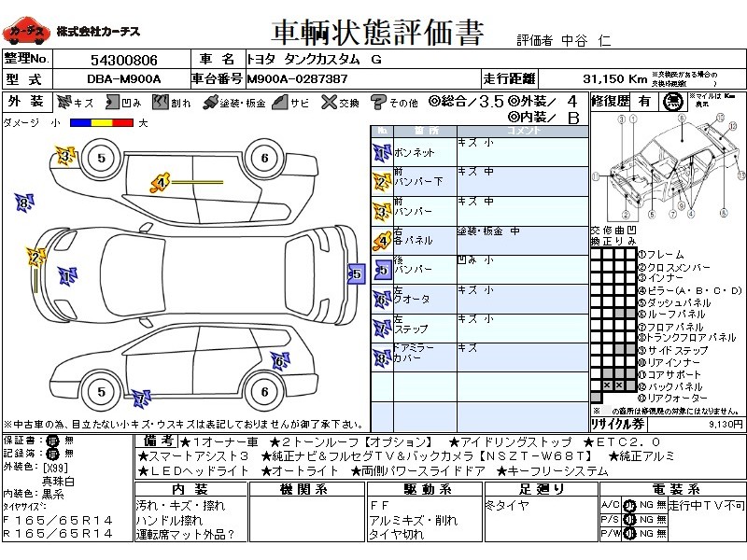
Task: Click the interior grade B
Action: pyautogui.click(x=573, y=118)
